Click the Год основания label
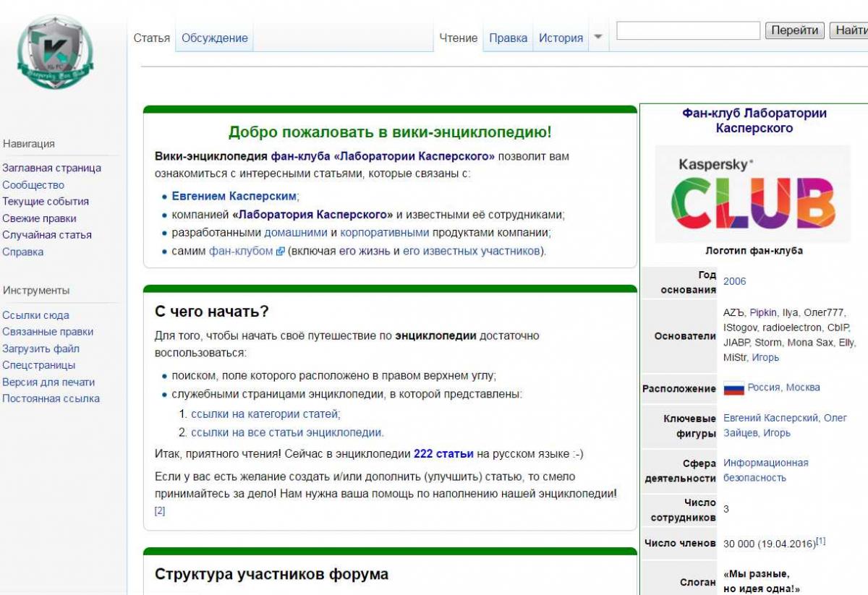Viewport: 868px width, 595px height. (688, 282)
